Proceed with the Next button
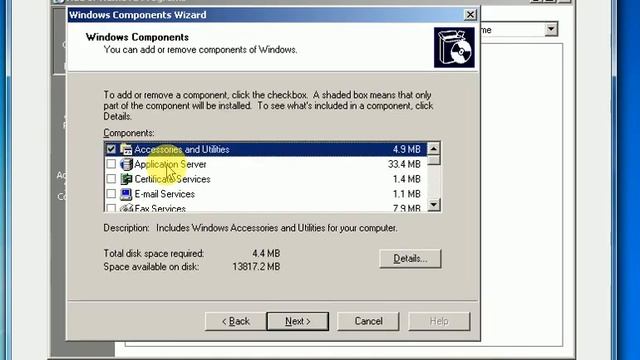Screen dimensions: 640x360 [x=298, y=322]
